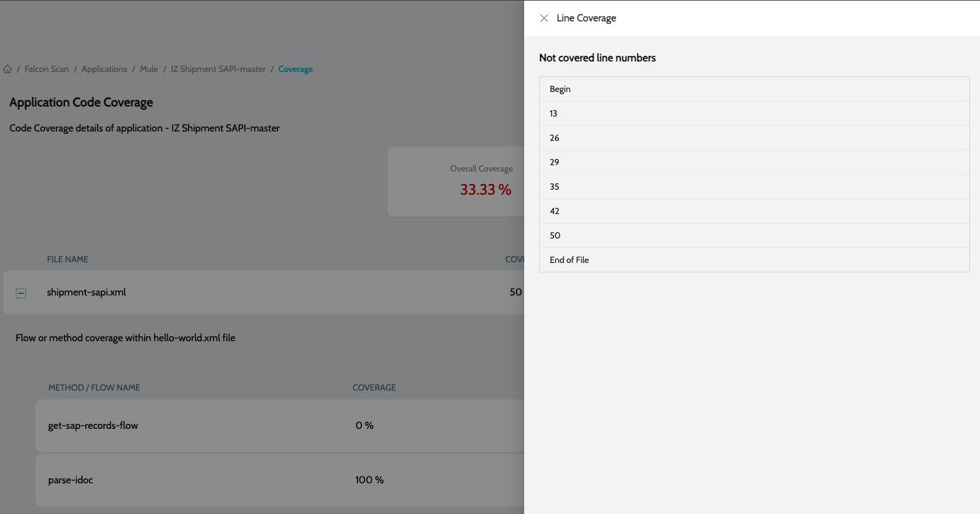Open Falcon Scan breadcrumb link

(46, 69)
